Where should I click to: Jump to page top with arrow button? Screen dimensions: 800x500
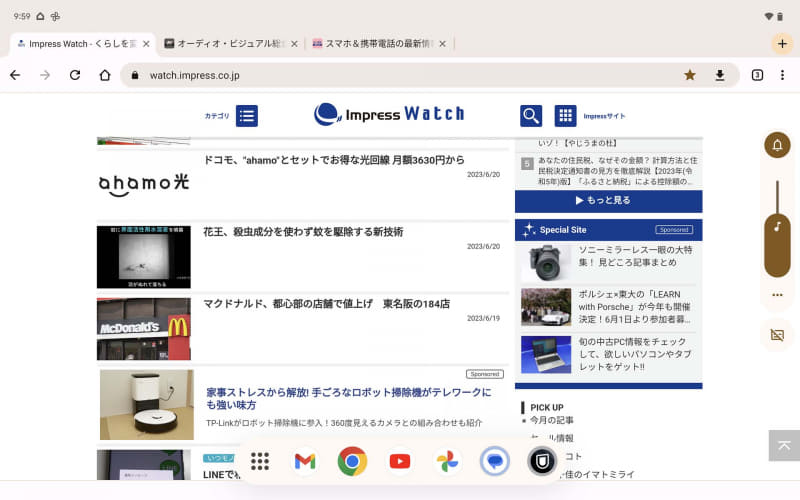pyautogui.click(x=784, y=445)
